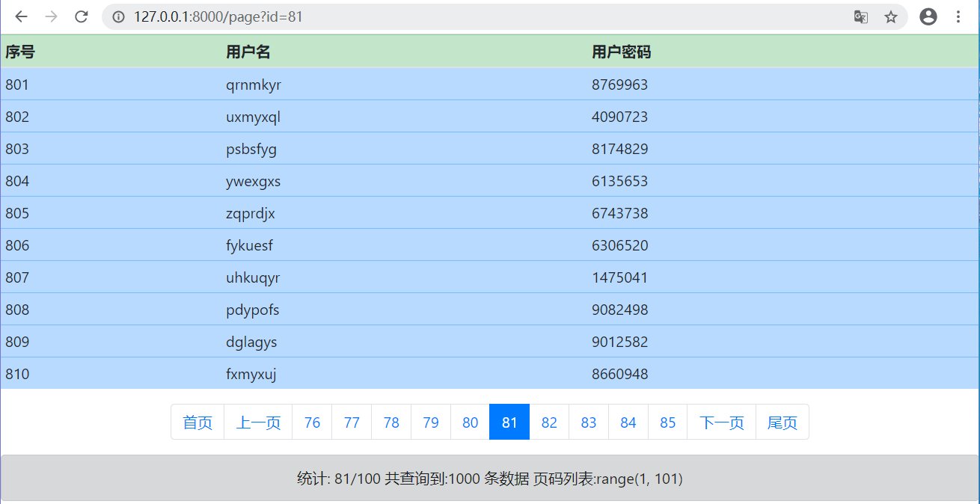
Task: Go to first page via 首页
Action: (x=197, y=422)
